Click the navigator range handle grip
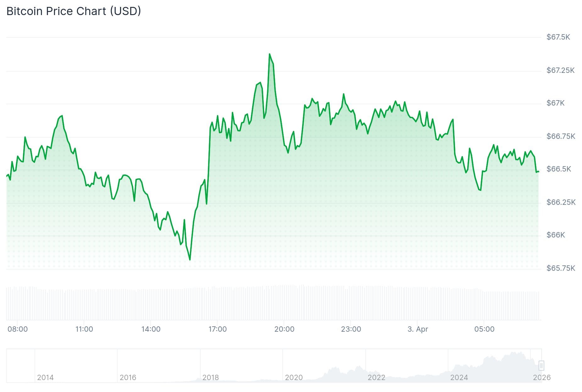The width and height of the screenshot is (582, 392). (541, 365)
